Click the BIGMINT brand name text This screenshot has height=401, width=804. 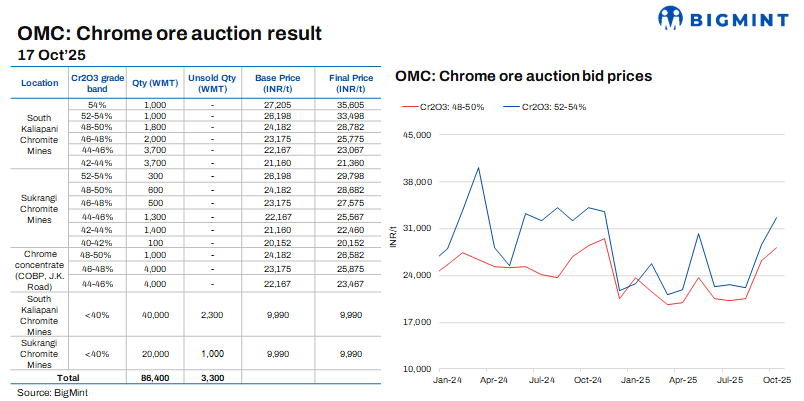coord(735,18)
